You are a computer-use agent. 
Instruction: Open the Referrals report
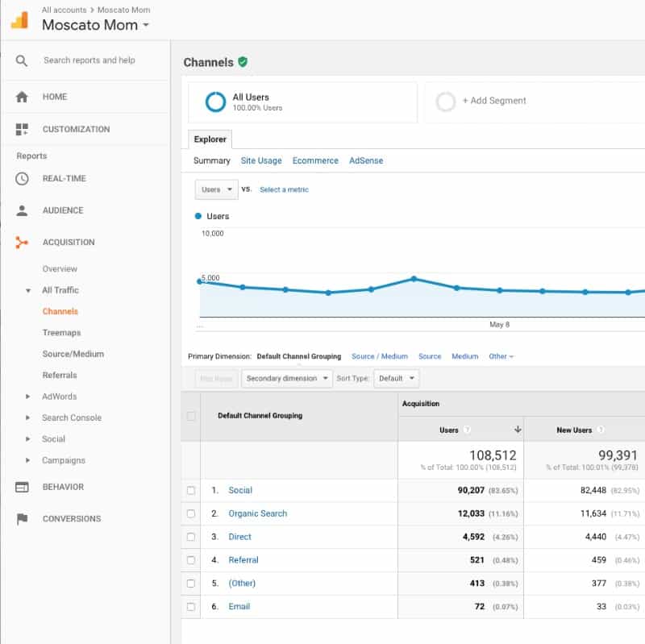(60, 376)
